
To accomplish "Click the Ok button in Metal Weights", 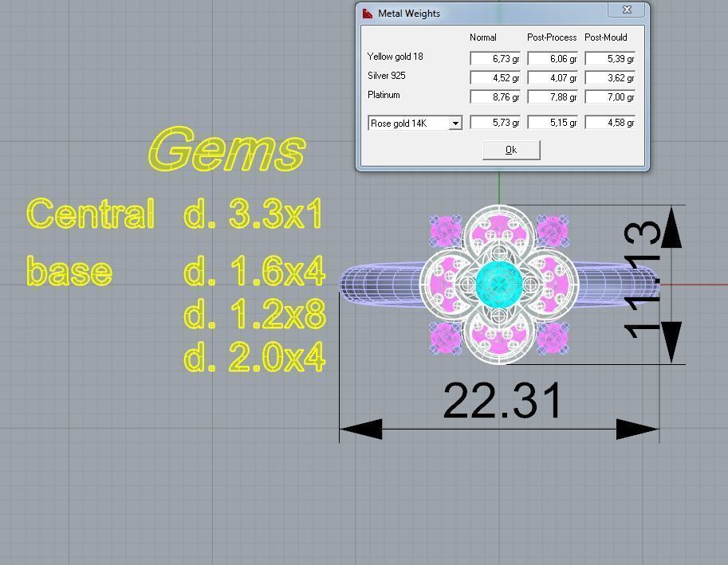I will pos(511,150).
